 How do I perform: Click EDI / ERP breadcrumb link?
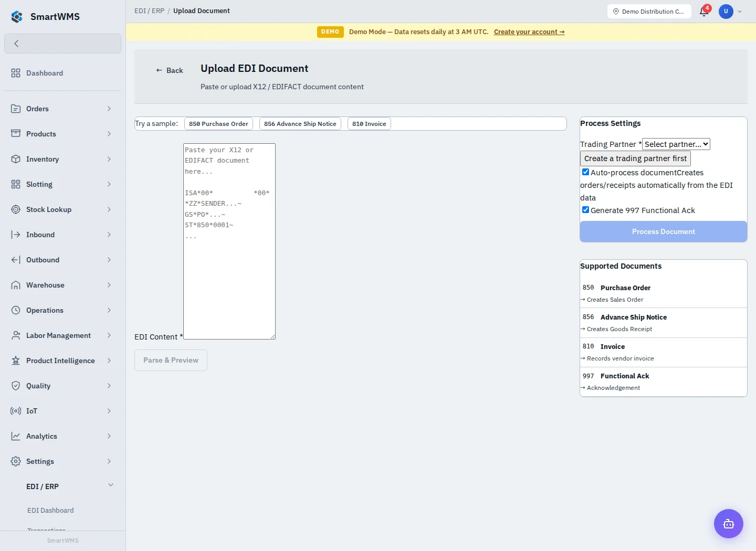pyautogui.click(x=150, y=10)
